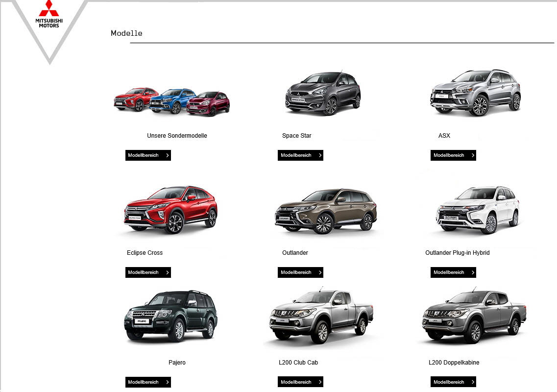This screenshot has height=392, width=557.
Task: Select the ASX model name text
Action: point(444,135)
